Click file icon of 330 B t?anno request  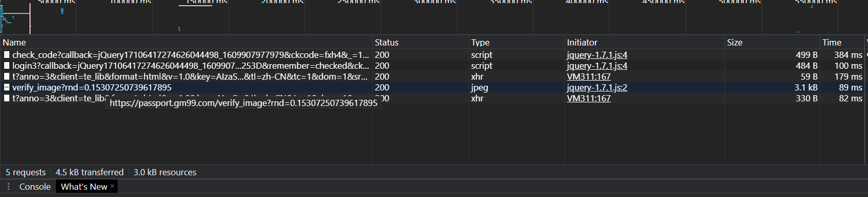[x=7, y=98]
